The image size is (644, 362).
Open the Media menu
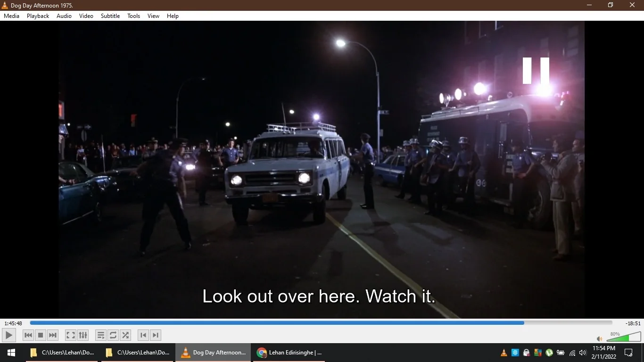tap(11, 16)
